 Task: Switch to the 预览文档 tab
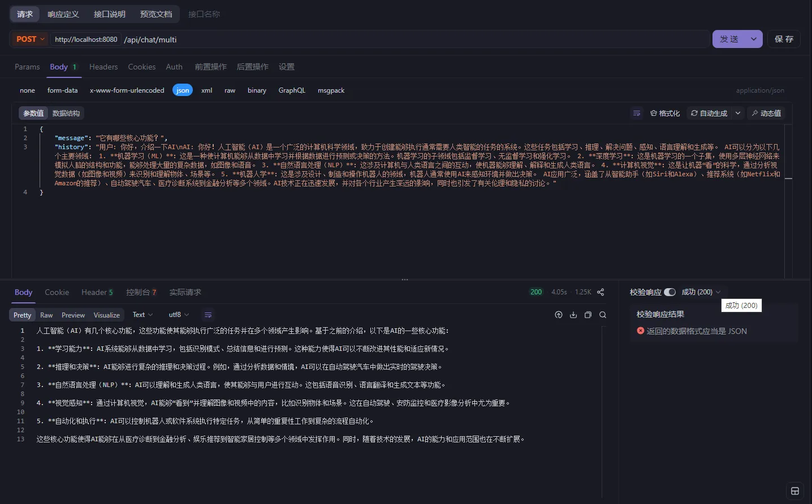[156, 14]
